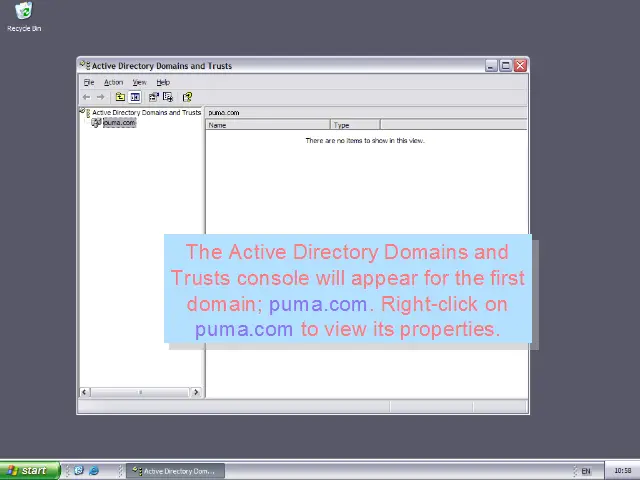Viewport: 640px width, 480px height.
Task: Launch Internet Explorer from quick launch
Action: pyautogui.click(x=94, y=471)
